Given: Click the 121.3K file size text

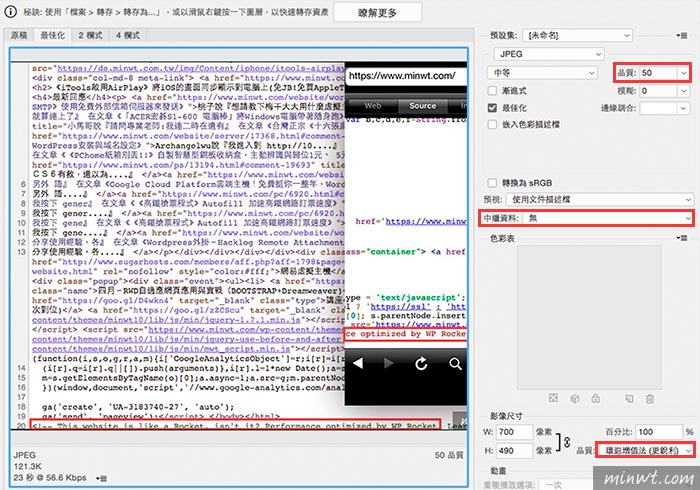Looking at the screenshot, I should [x=28, y=466].
